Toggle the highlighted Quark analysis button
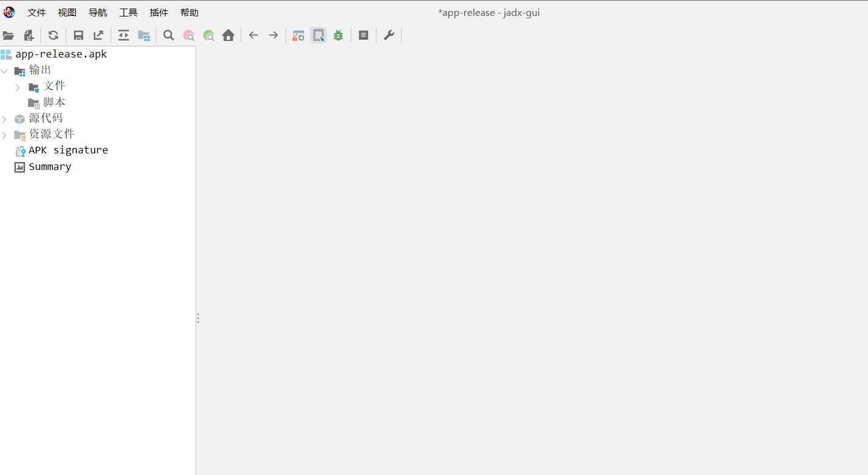This screenshot has height=475, width=868. click(x=318, y=35)
